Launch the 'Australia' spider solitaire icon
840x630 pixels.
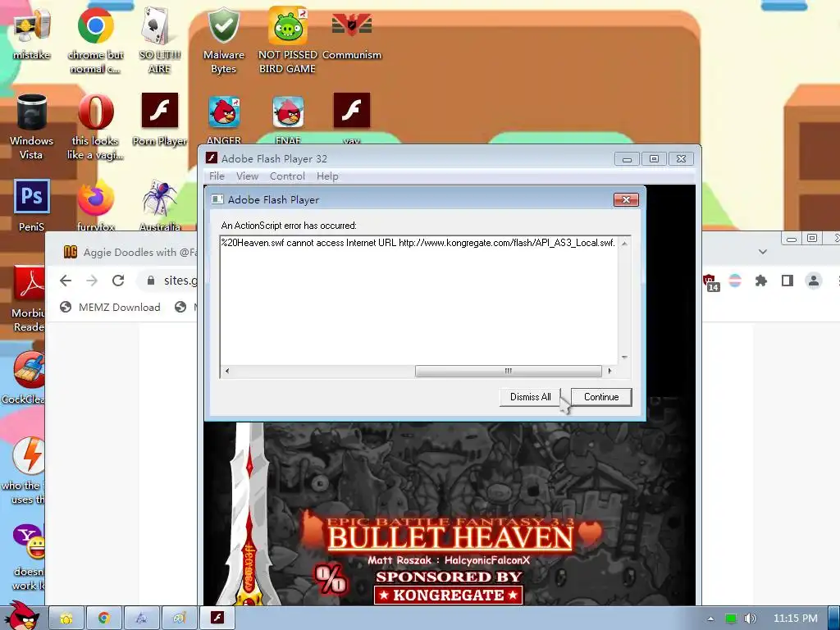tap(160, 204)
